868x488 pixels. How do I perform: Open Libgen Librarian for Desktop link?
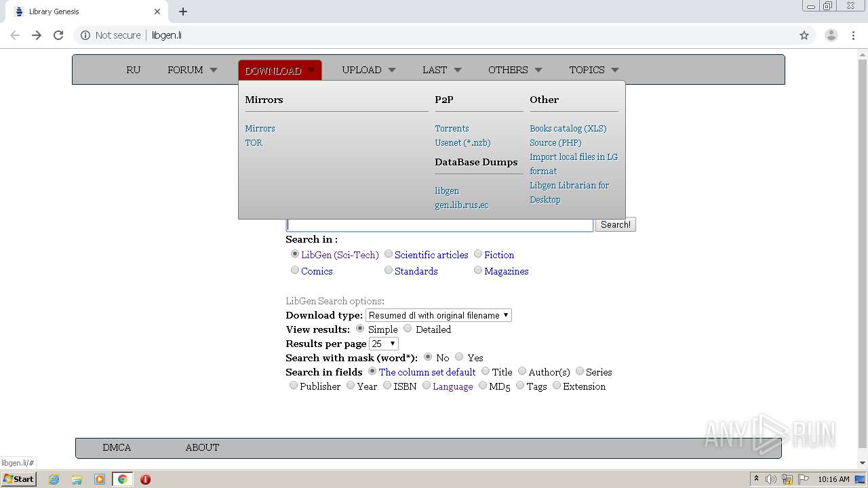tap(570, 192)
